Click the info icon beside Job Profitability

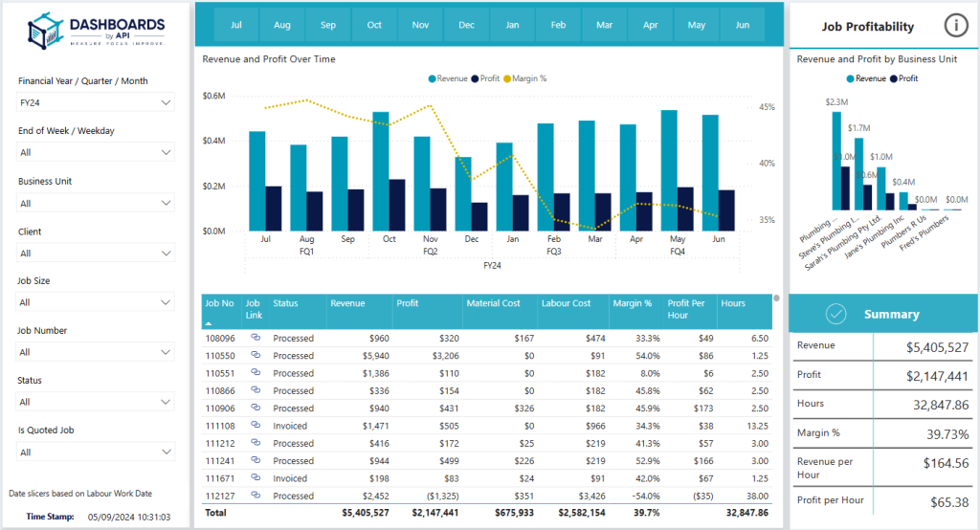(955, 26)
